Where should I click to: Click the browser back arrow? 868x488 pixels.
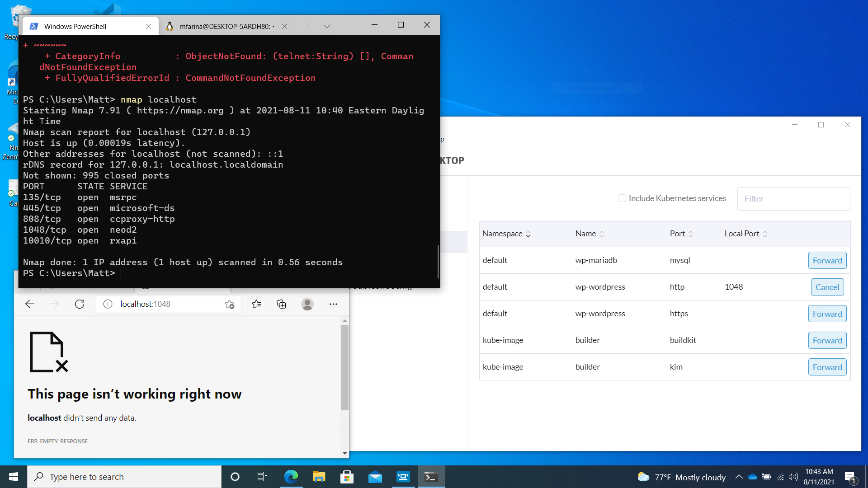30,304
